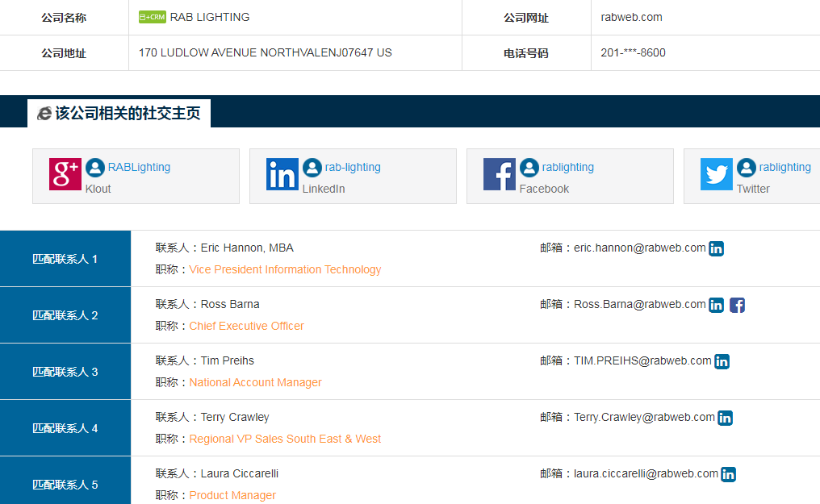The image size is (820, 504).
Task: Click the Google+ Klout icon
Action: [x=65, y=174]
